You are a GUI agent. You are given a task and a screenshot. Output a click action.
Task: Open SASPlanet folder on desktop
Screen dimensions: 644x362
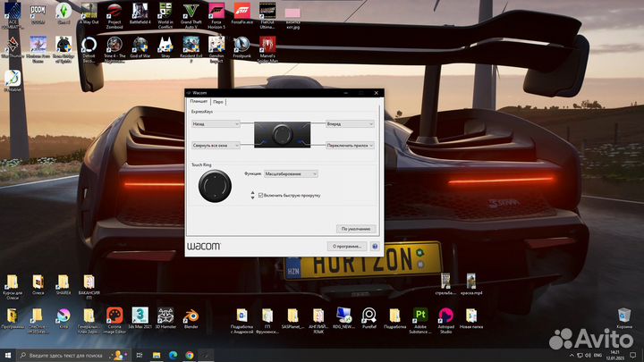292,318
